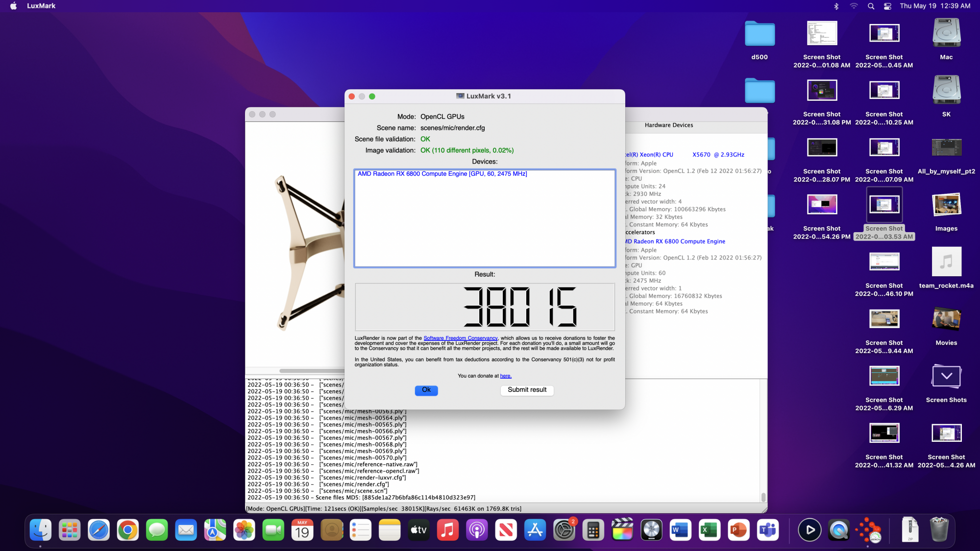Open the Apple menu

point(13,6)
